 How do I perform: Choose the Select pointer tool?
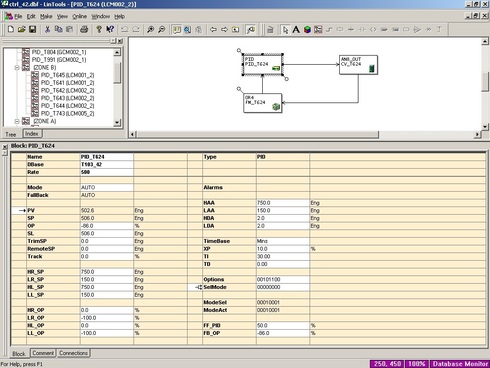(285, 29)
